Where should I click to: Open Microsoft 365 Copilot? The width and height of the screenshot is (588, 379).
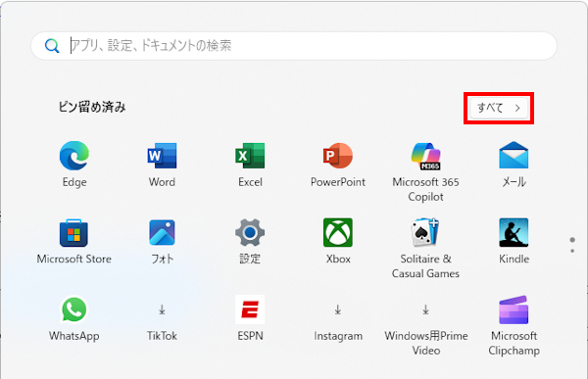click(425, 156)
